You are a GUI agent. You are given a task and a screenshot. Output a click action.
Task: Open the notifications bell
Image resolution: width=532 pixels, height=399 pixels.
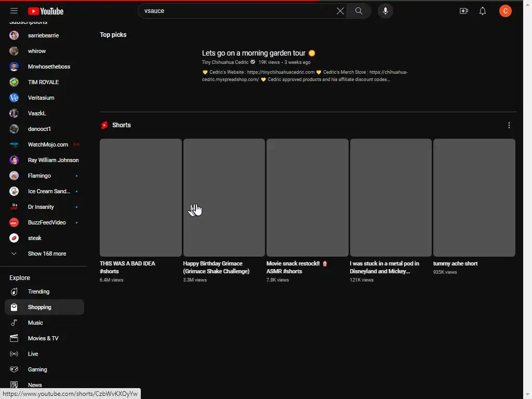[483, 11]
